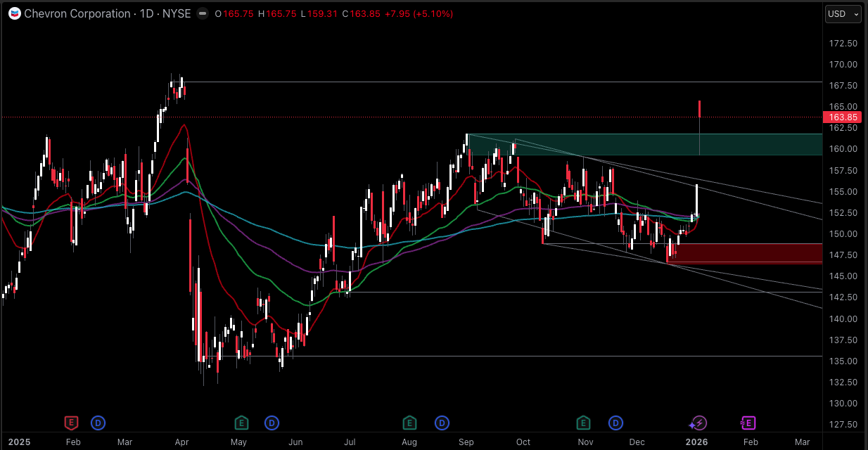Toggle the minus button beside NYSE to hide OHLC
The height and width of the screenshot is (450, 868).
pyautogui.click(x=201, y=13)
